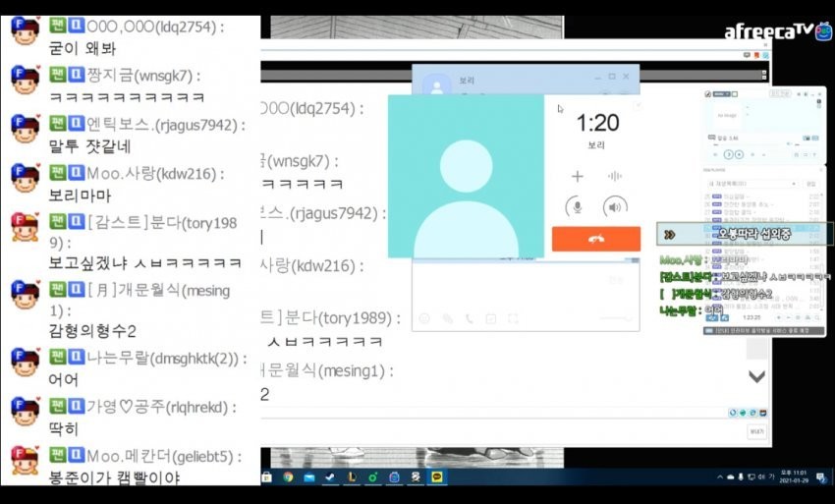Open Chrome from the taskbar
Viewport: 835px width, 504px height.
pos(288,476)
